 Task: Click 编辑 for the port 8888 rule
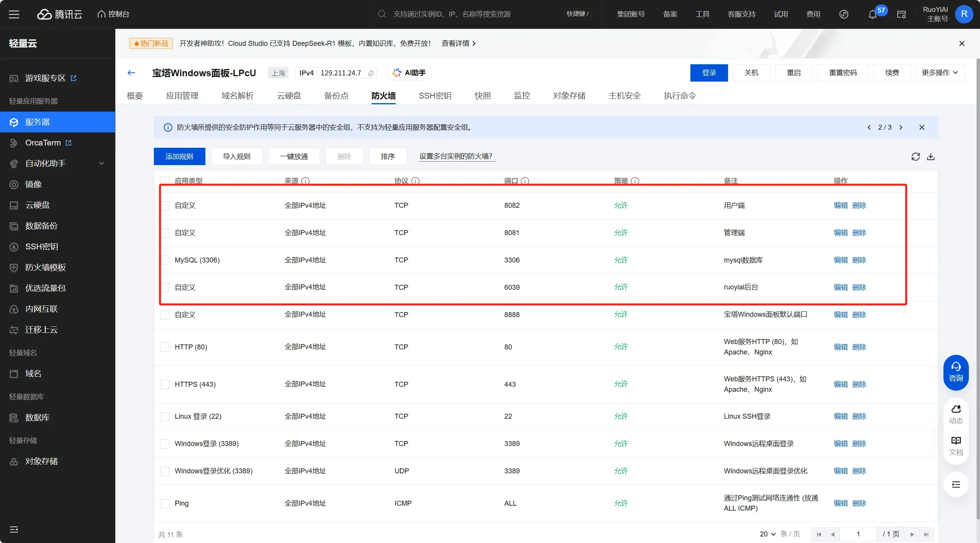click(840, 315)
